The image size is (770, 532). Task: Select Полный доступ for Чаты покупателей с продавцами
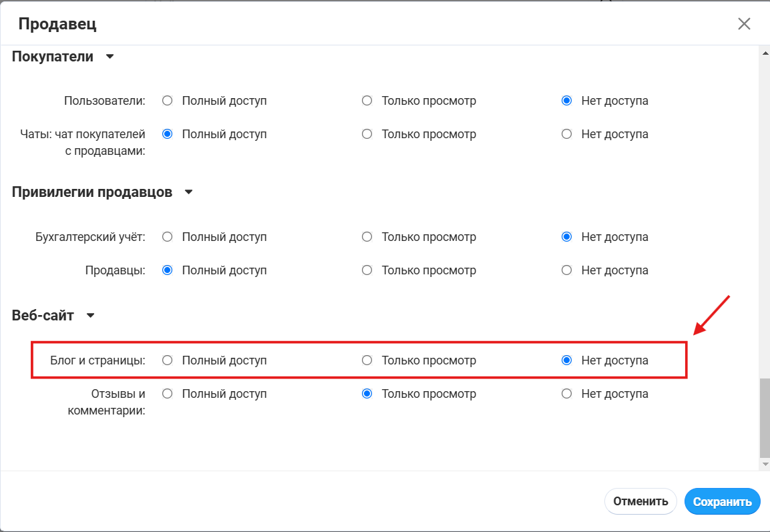(x=168, y=134)
